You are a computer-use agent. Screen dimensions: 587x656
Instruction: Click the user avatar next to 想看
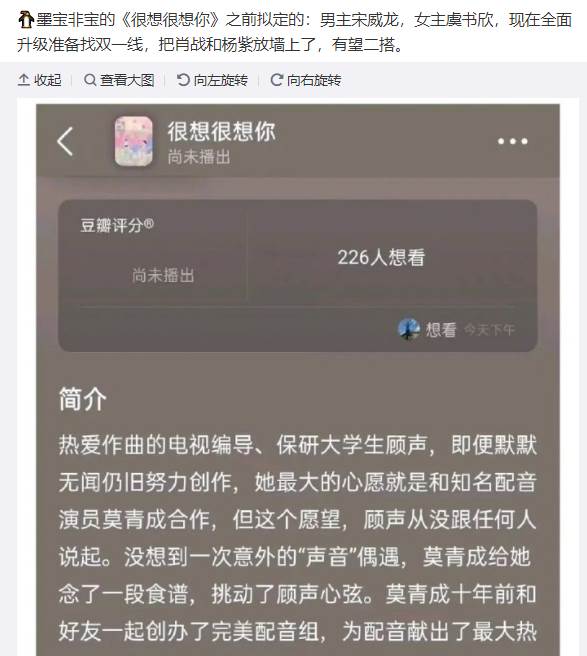point(409,329)
